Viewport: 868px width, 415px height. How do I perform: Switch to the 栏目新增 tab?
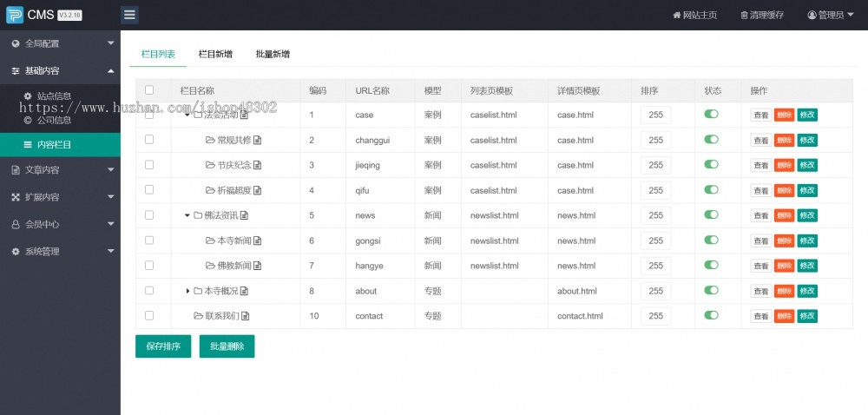pos(215,54)
